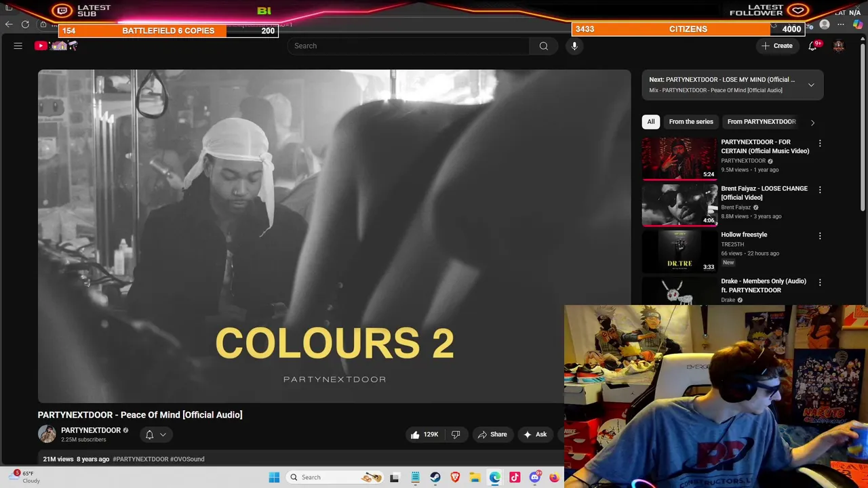Open File Explorer from the taskbar
The width and height of the screenshot is (868, 488).
(475, 477)
